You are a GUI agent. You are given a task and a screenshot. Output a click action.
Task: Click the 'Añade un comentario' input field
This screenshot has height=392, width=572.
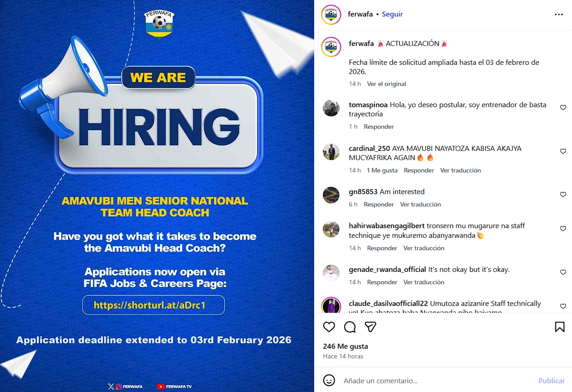coord(414,380)
